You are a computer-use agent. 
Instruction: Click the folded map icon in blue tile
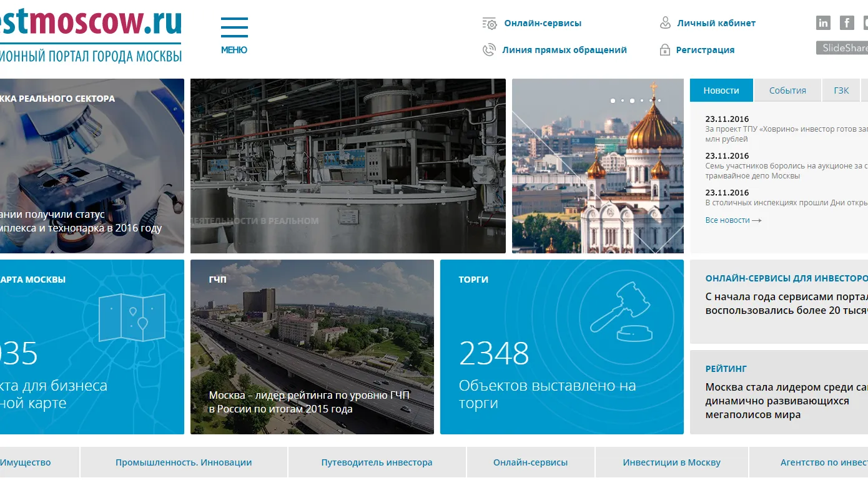point(132,317)
